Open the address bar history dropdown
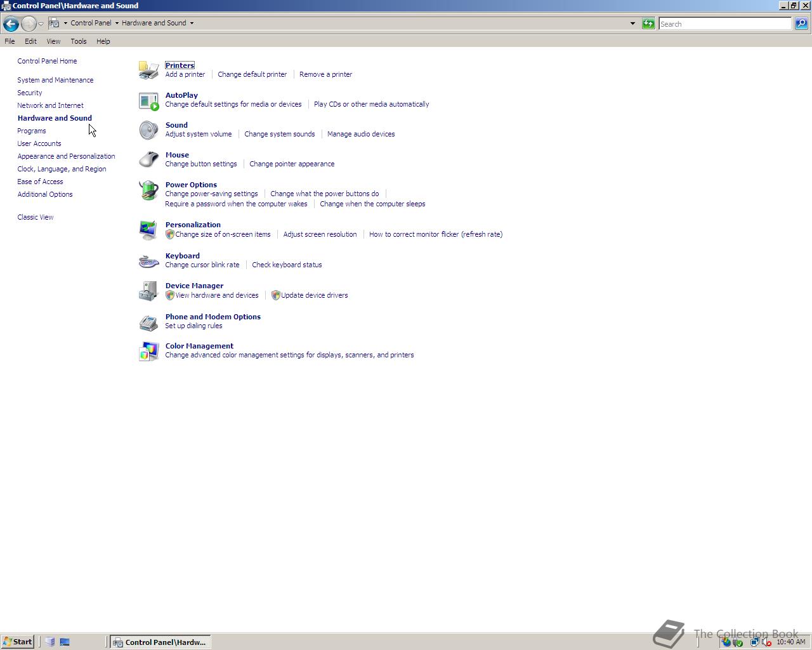Viewport: 812px width, 650px height. (x=632, y=23)
